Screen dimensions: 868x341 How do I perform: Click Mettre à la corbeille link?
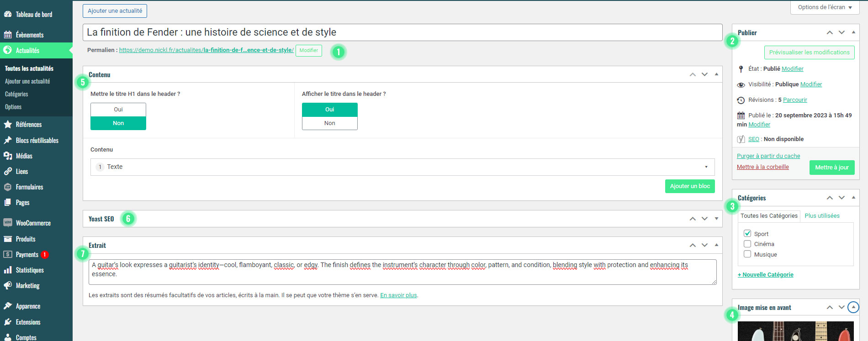click(x=762, y=167)
